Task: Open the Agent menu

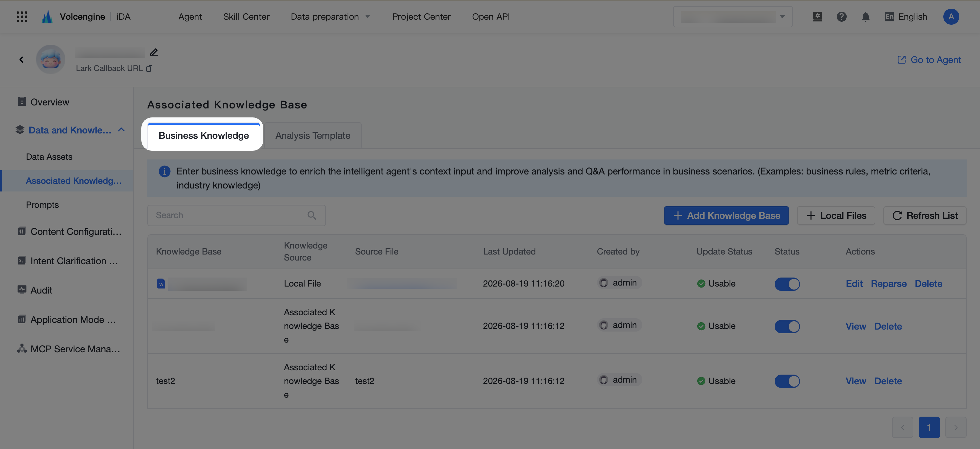Action: pos(190,17)
